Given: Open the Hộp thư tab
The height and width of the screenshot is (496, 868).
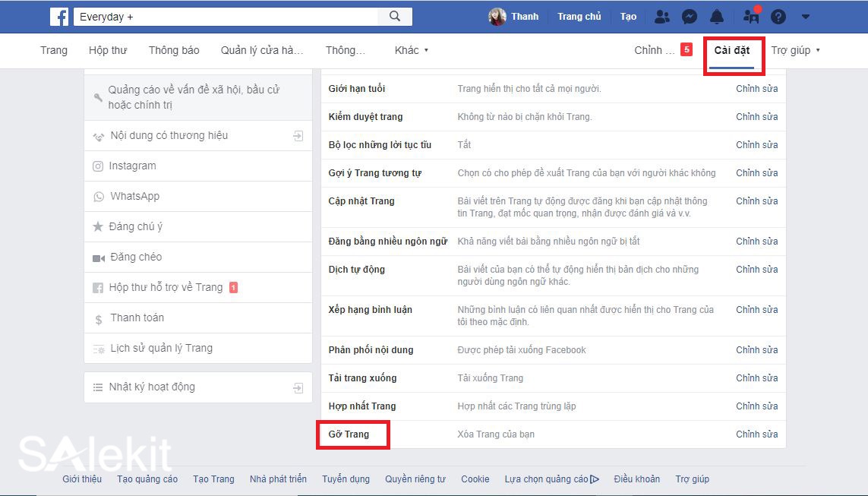Looking at the screenshot, I should pos(108,49).
